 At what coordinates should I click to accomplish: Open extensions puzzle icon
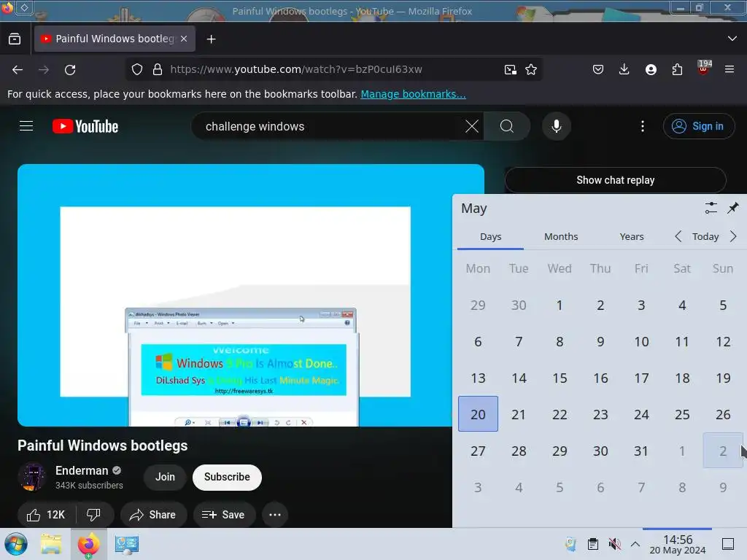coord(677,70)
